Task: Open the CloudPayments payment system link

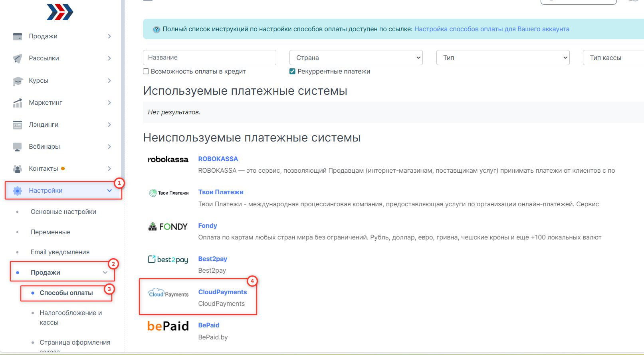Action: [x=222, y=292]
